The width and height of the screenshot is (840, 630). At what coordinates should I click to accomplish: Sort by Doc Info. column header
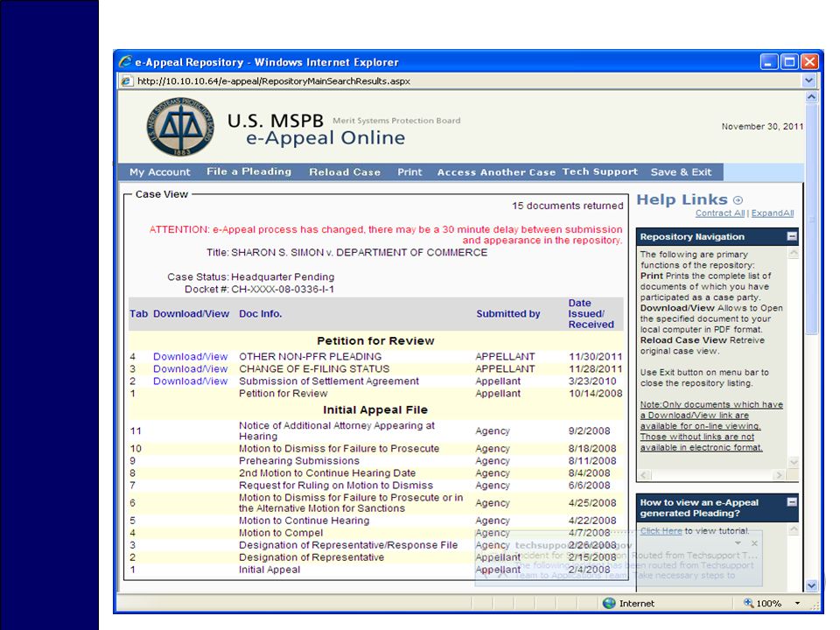tap(261, 314)
